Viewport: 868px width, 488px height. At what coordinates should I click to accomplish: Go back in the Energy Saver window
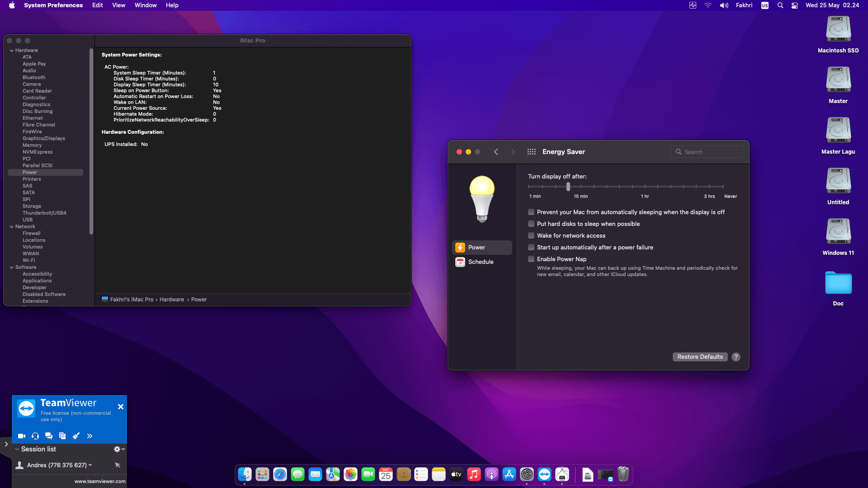pos(496,152)
